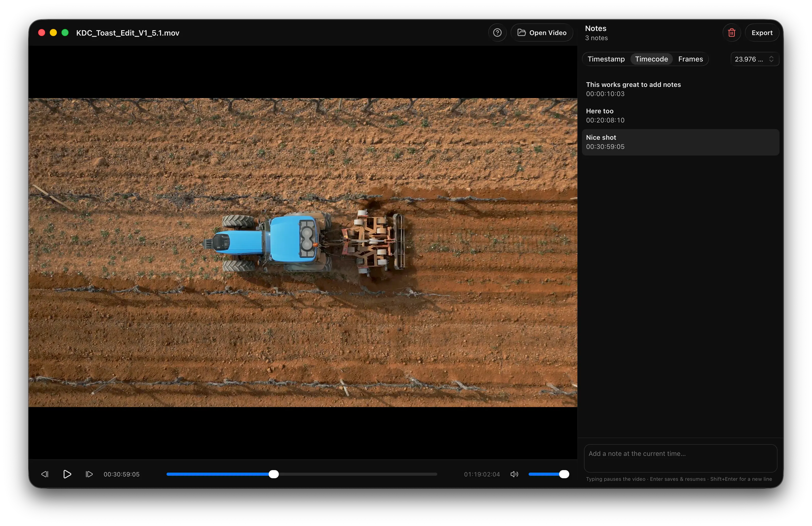The height and width of the screenshot is (526, 812).
Task: Delete all notes with trash icon
Action: 732,33
